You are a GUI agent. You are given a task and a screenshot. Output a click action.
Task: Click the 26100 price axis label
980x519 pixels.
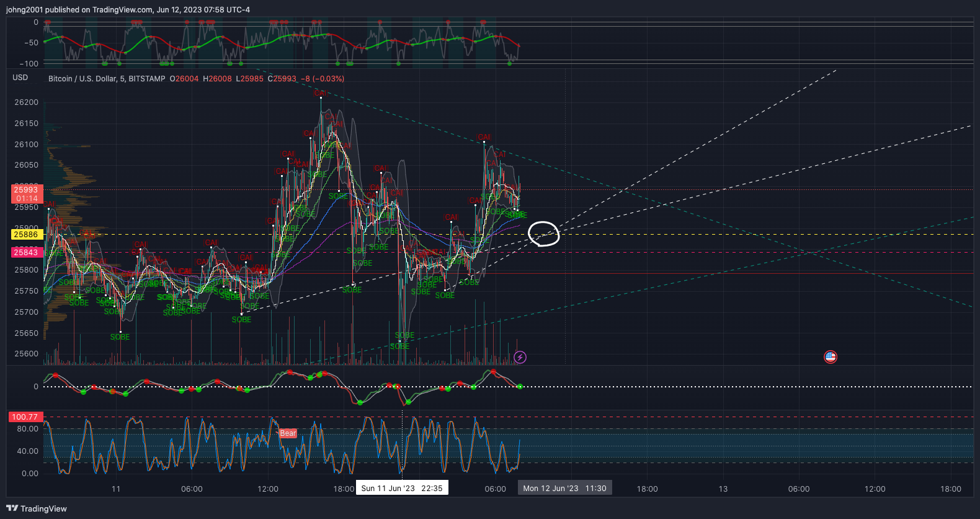pyautogui.click(x=26, y=144)
